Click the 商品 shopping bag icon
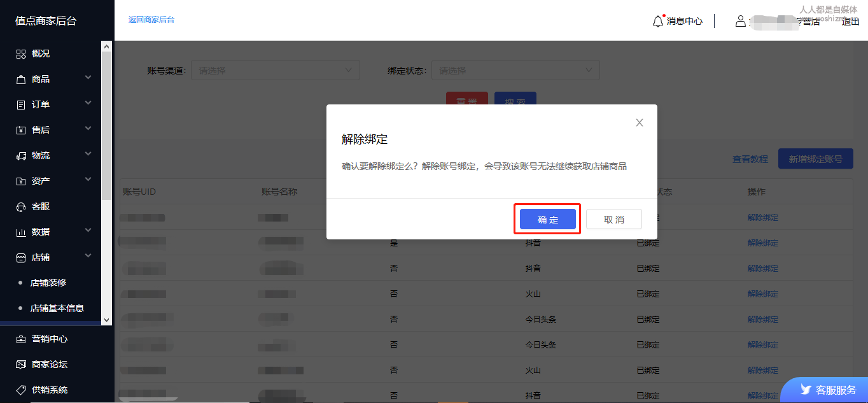Viewport: 868px width, 403px height. (x=21, y=79)
